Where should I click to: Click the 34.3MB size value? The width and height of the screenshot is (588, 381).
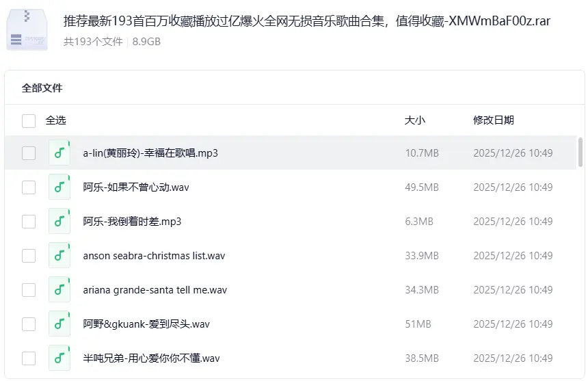(x=422, y=290)
